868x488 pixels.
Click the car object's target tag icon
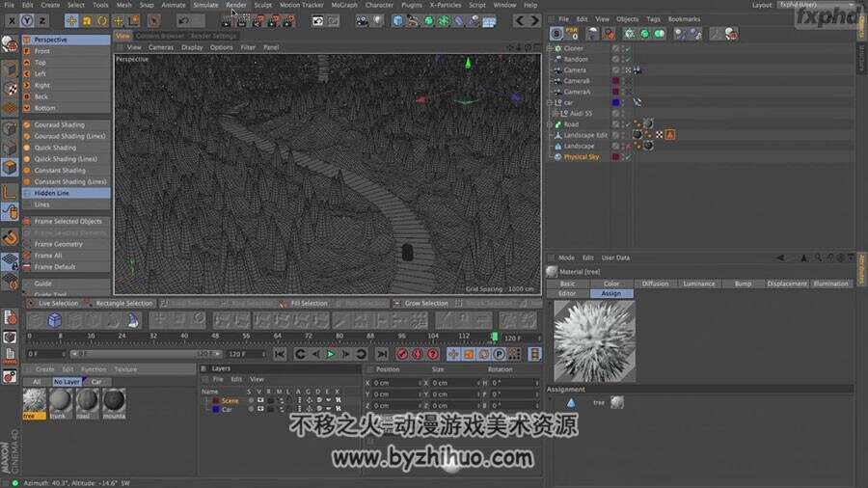tap(637, 102)
